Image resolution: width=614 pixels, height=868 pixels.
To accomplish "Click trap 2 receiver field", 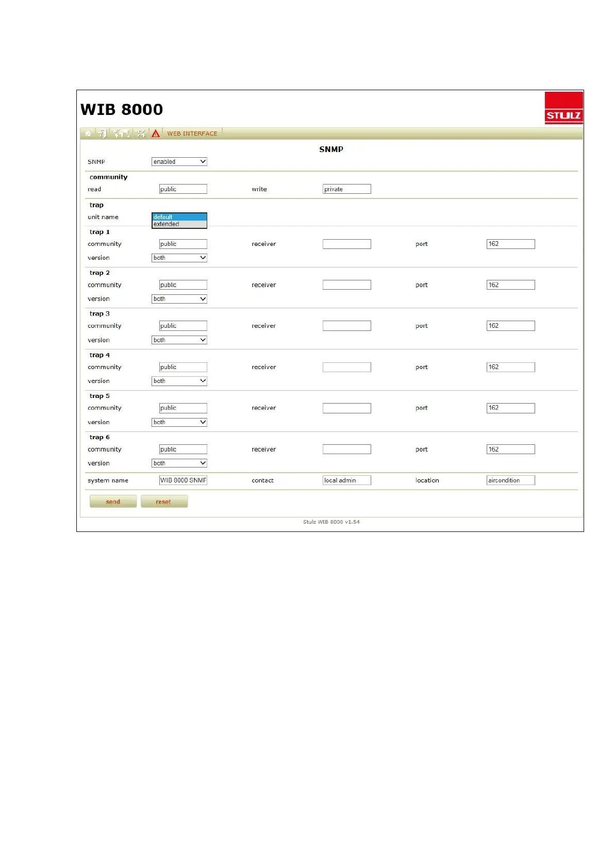I will [347, 285].
